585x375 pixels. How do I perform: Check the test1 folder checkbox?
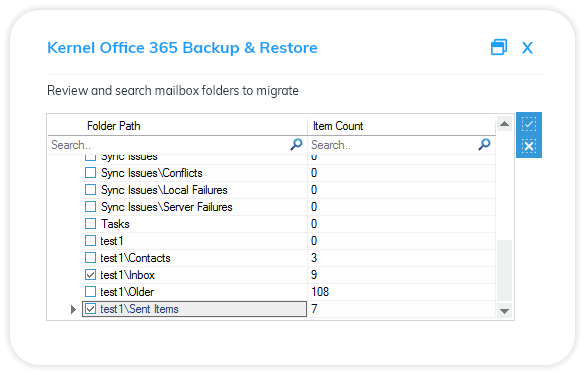click(90, 241)
